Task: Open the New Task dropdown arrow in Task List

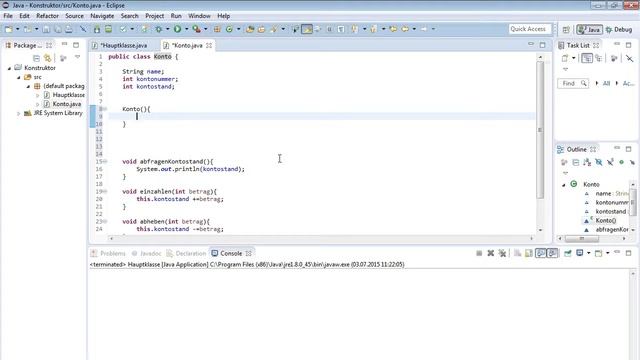Action: [573, 58]
